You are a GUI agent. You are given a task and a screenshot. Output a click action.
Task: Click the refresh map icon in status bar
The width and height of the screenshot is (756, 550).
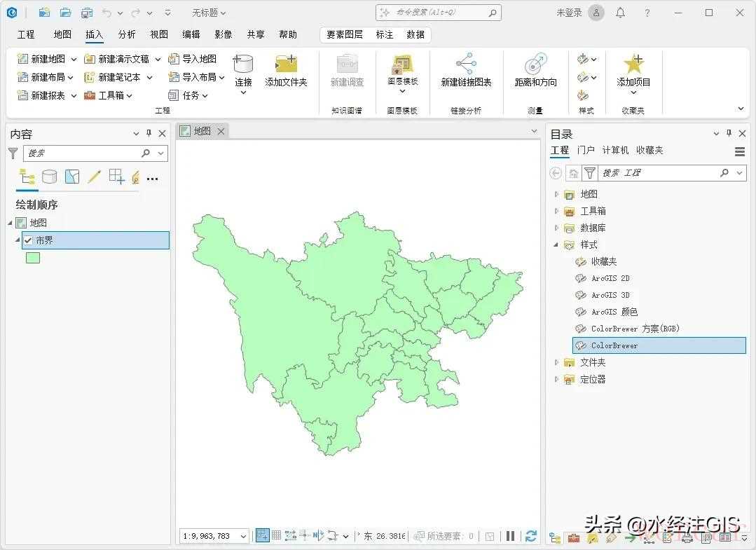coord(530,536)
